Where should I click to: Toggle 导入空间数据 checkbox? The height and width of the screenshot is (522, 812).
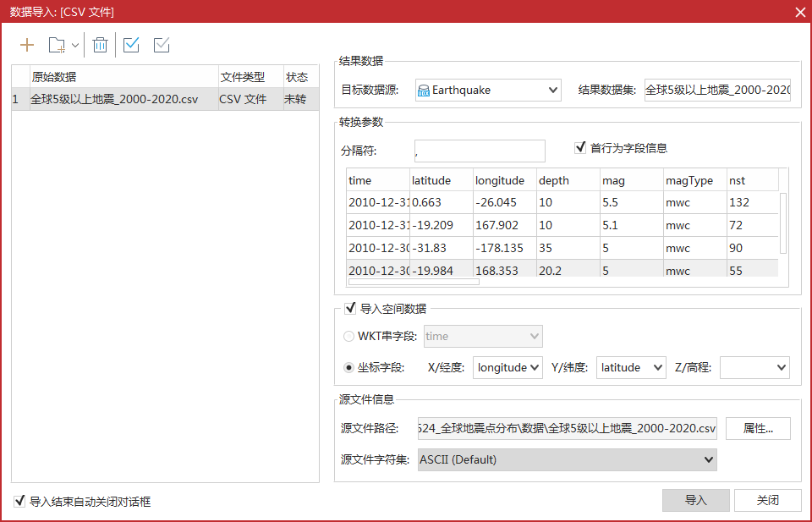coord(350,309)
